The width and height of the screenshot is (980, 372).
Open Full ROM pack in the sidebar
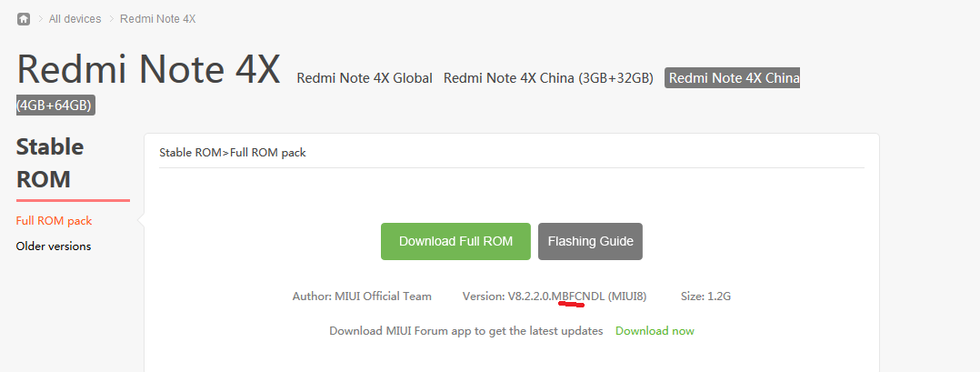tap(54, 221)
